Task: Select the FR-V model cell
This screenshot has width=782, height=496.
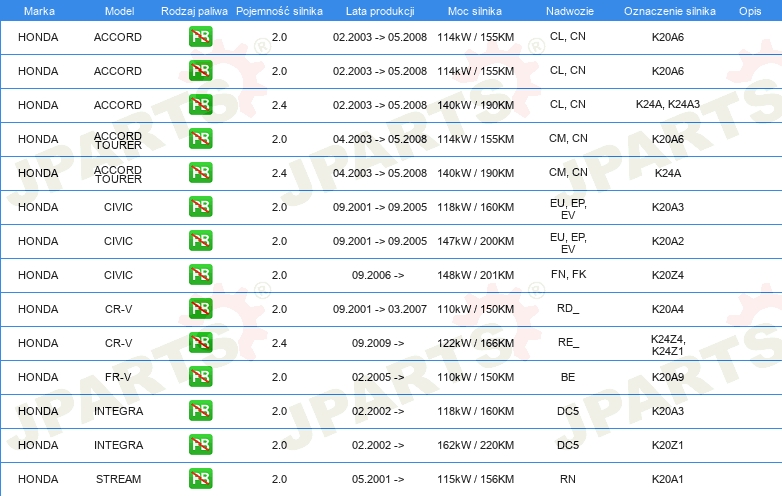Action: pos(118,377)
